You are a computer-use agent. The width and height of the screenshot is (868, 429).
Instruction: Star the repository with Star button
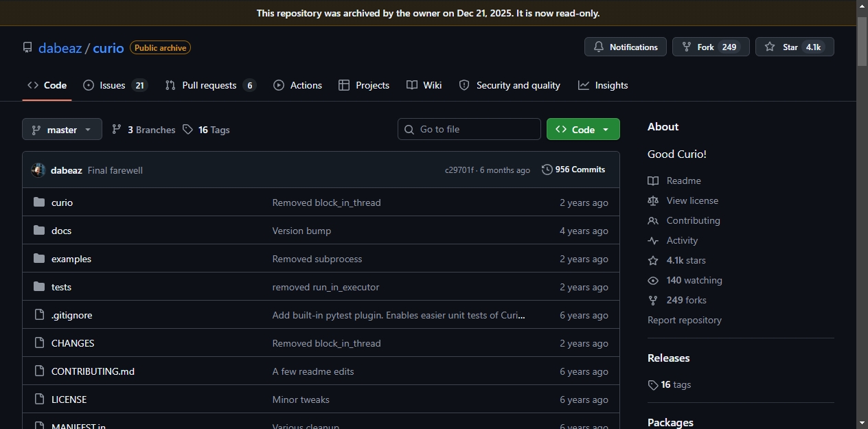click(x=795, y=47)
